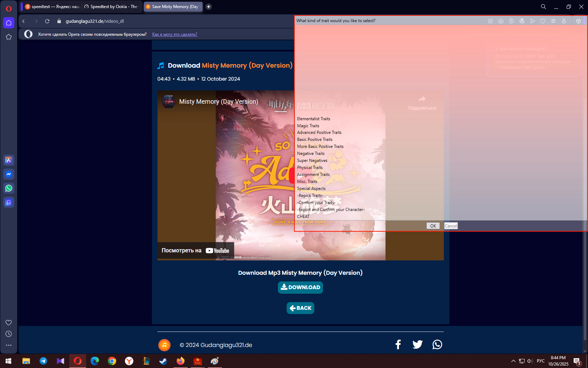Open the pin/edit toolbar icon

(490, 21)
